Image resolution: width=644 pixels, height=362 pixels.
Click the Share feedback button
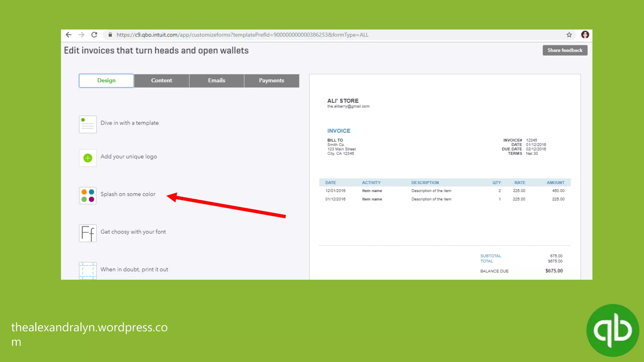(x=565, y=50)
